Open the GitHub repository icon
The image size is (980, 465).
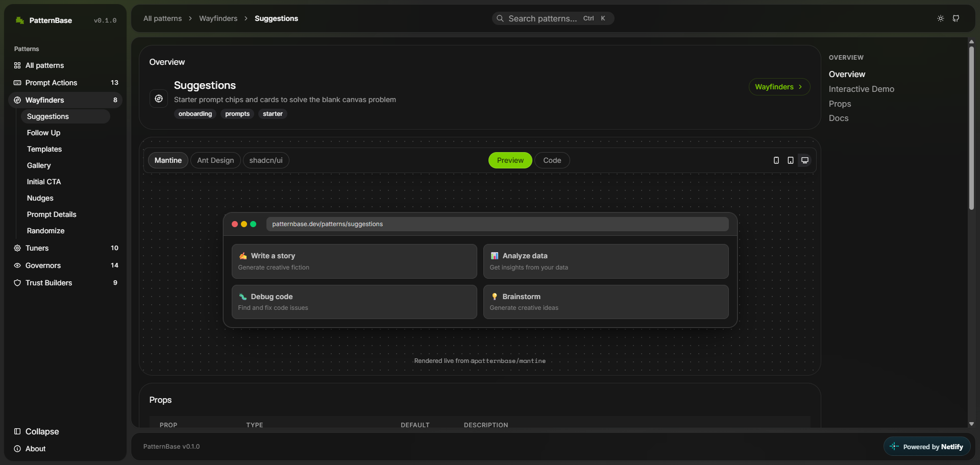tap(956, 18)
